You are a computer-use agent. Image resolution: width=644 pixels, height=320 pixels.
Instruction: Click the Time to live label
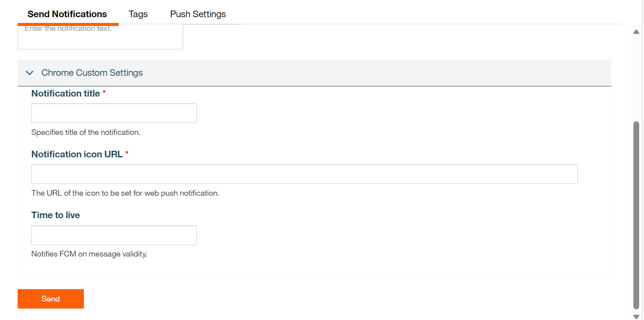coord(56,215)
